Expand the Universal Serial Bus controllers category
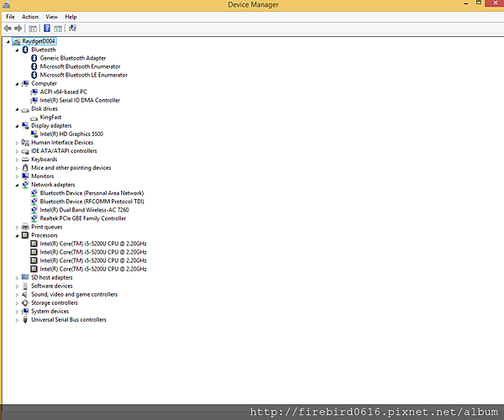504x420 pixels. pos(17,320)
